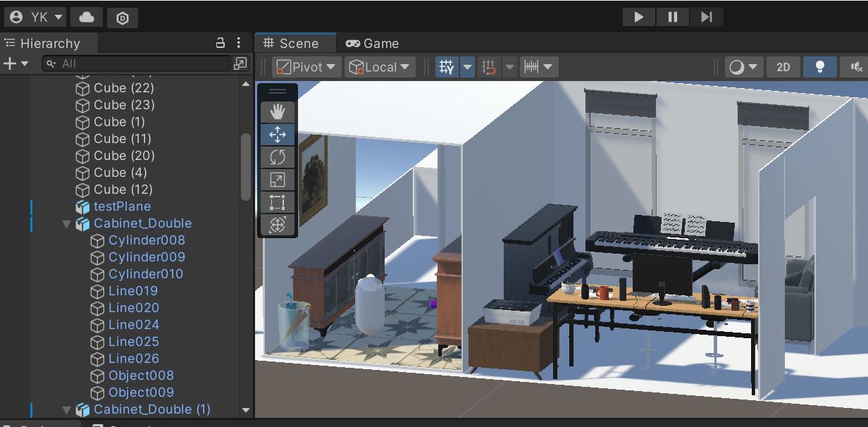Select the Rotate tool

pyautogui.click(x=277, y=157)
